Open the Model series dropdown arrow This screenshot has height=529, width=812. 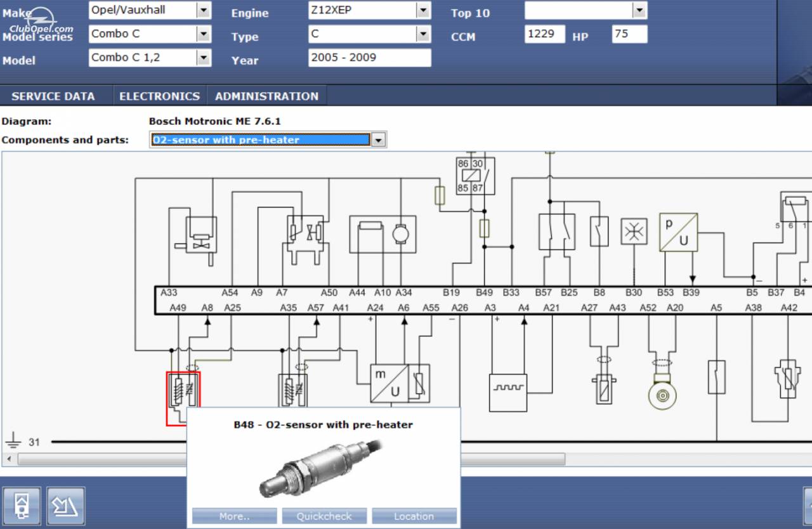[204, 34]
